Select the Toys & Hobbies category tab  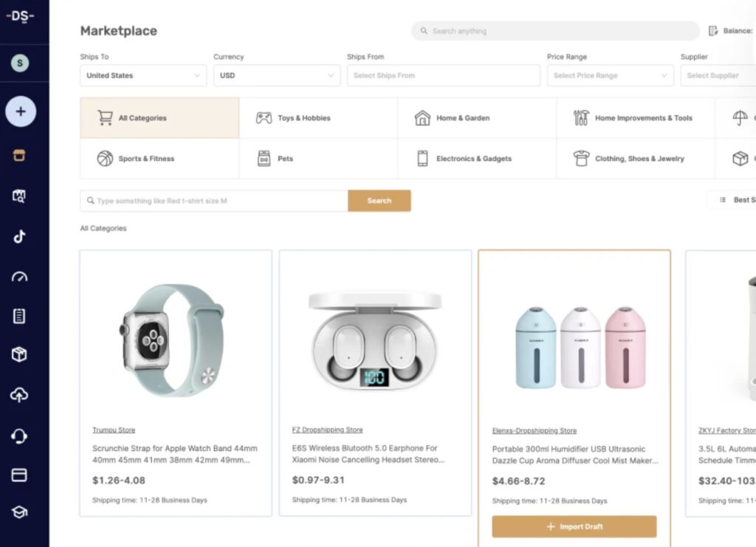tap(303, 117)
